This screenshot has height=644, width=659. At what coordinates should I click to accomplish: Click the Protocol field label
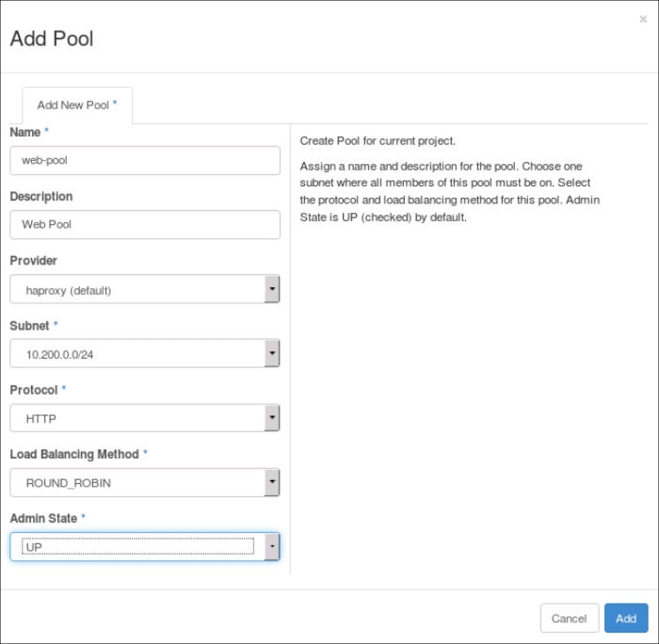(33, 390)
